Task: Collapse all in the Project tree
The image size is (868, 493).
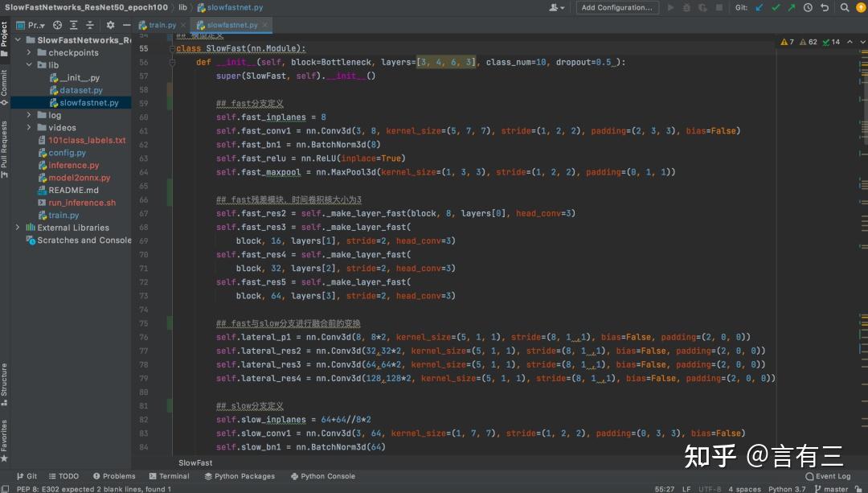Action: 89,25
